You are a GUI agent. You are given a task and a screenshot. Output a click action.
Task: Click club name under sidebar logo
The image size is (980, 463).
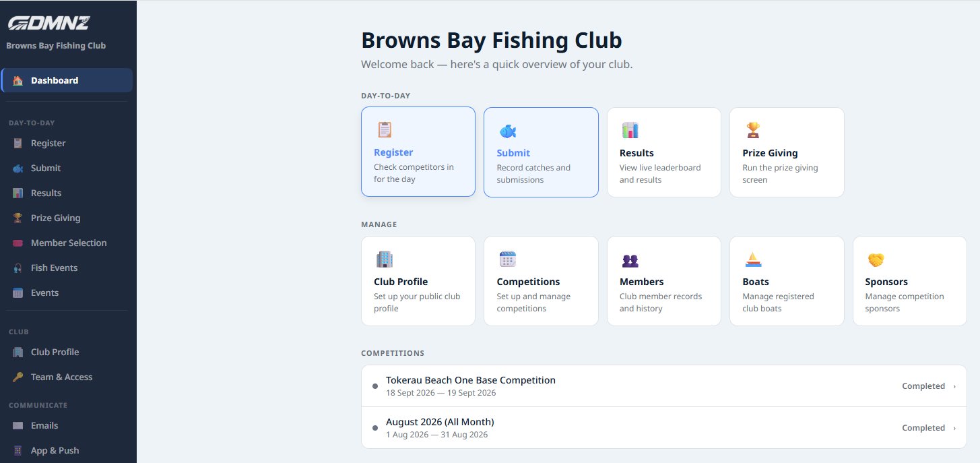[x=56, y=46]
